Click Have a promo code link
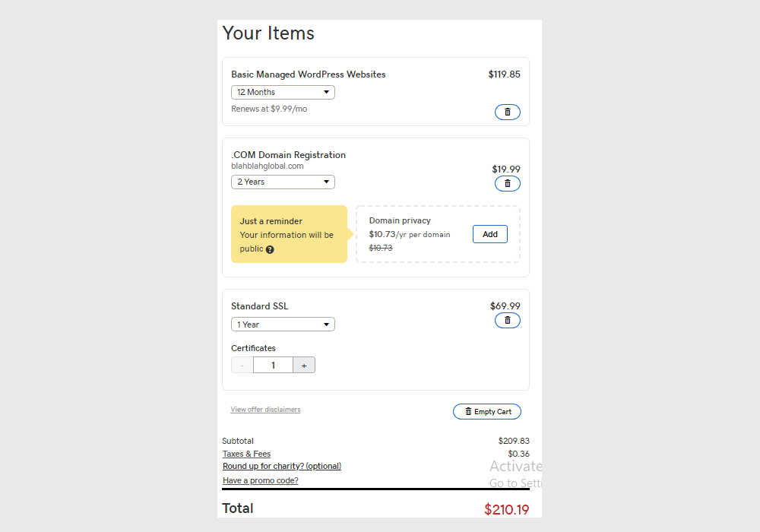 point(260,480)
